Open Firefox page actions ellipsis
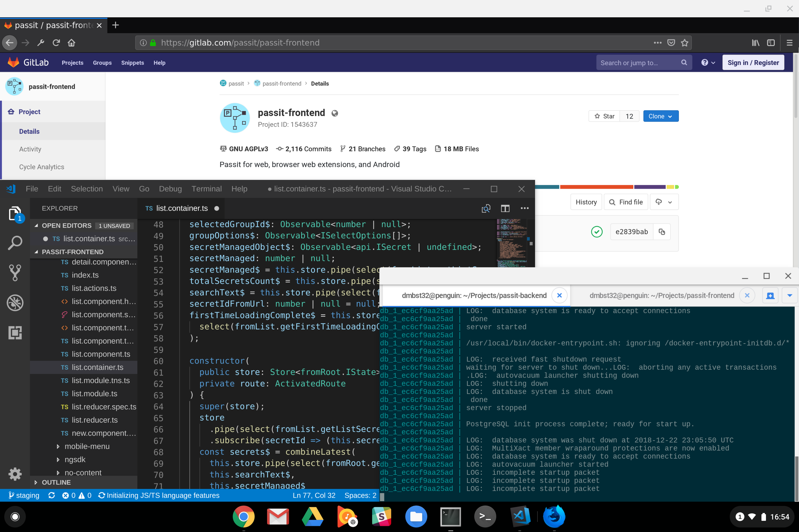The width and height of the screenshot is (799, 532). pyautogui.click(x=658, y=43)
